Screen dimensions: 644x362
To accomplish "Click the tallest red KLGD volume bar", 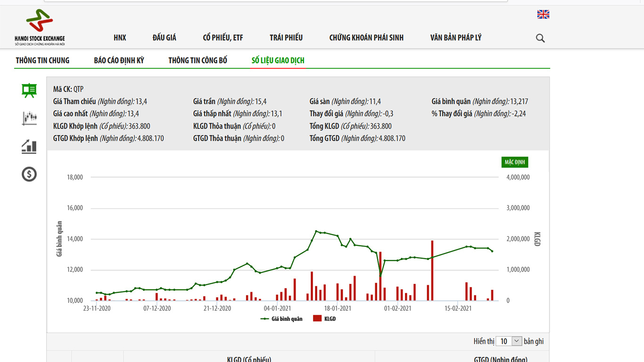I will (x=432, y=271).
